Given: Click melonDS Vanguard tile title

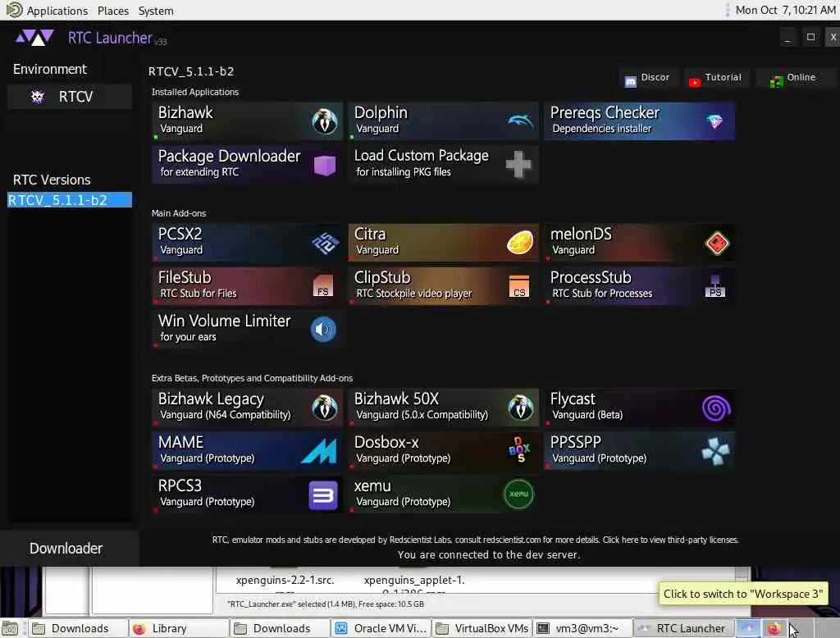Looking at the screenshot, I should [x=581, y=234].
